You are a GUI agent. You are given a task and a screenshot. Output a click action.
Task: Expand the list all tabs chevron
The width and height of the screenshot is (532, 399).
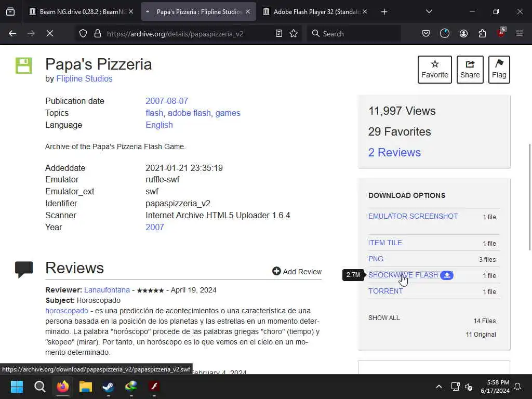coord(429,12)
